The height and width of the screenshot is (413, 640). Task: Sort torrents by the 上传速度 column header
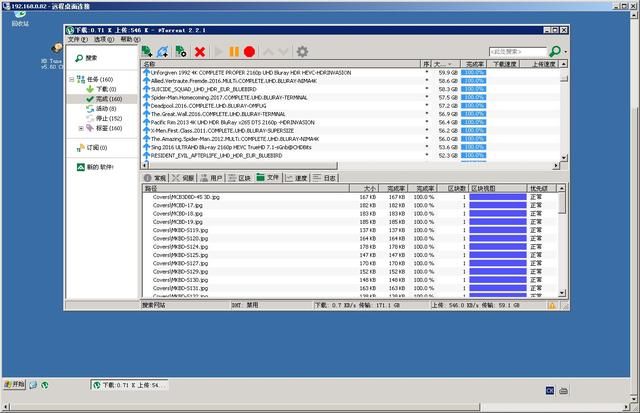tap(540, 64)
